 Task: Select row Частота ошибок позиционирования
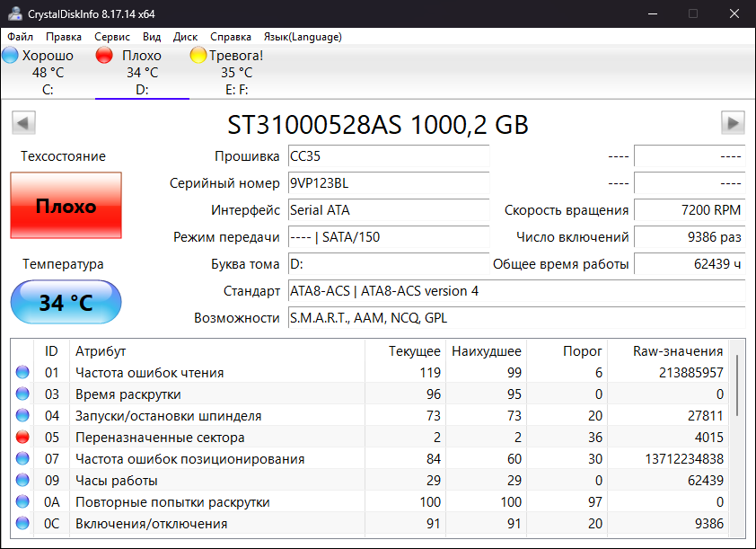point(370,458)
